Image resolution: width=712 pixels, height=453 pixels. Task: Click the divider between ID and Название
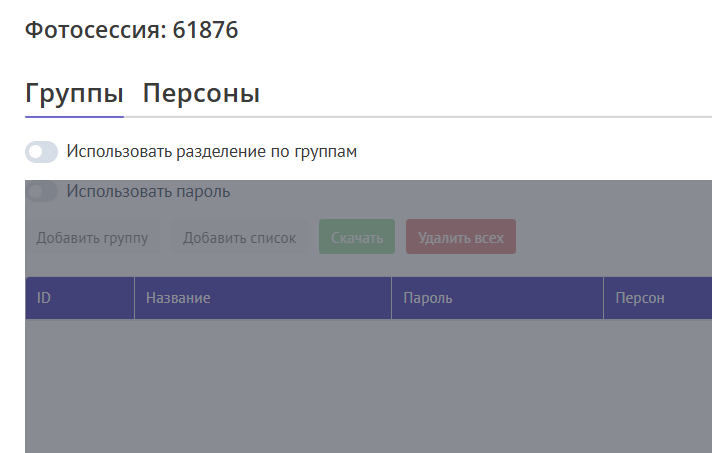pyautogui.click(x=134, y=298)
